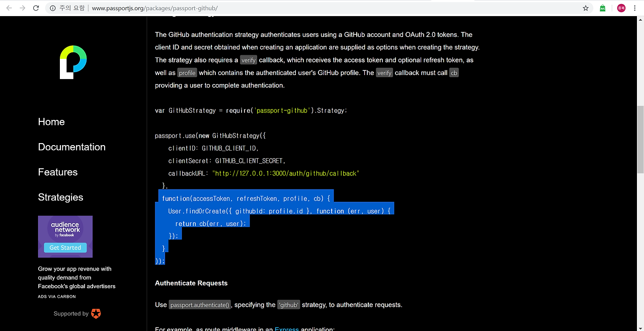The height and width of the screenshot is (331, 644).
Task: Click the ADS VIA CARBON link
Action: point(57,297)
